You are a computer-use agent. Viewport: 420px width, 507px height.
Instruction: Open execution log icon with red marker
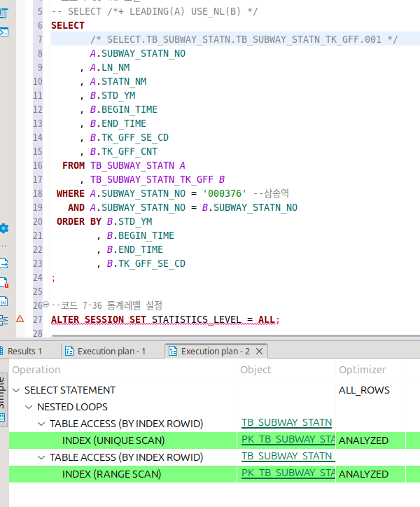point(3,283)
